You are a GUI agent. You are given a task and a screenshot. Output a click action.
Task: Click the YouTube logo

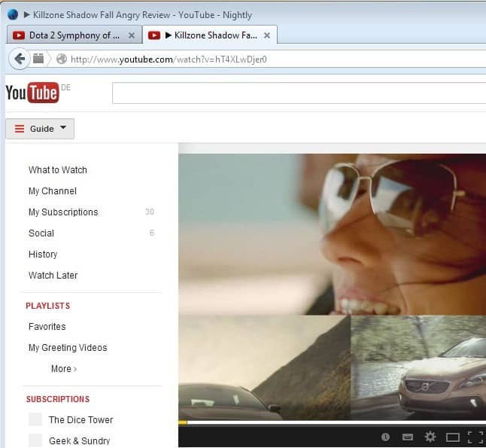click(x=32, y=93)
